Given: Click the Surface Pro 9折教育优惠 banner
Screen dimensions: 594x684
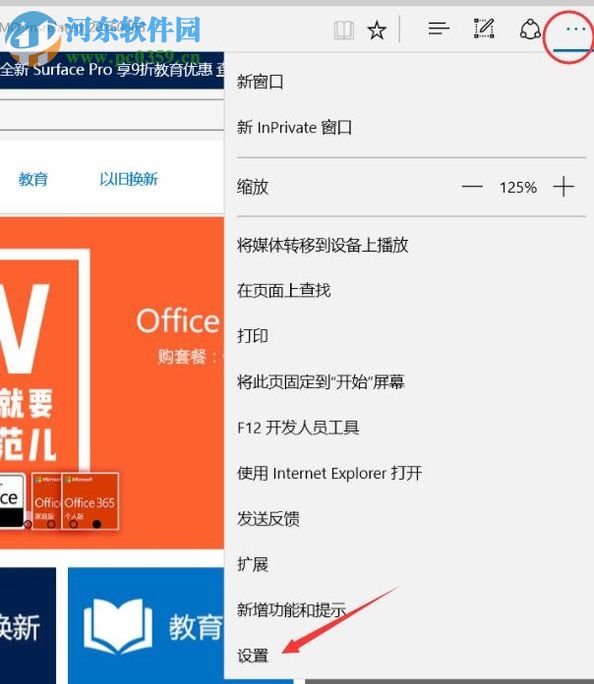Looking at the screenshot, I should tap(112, 70).
